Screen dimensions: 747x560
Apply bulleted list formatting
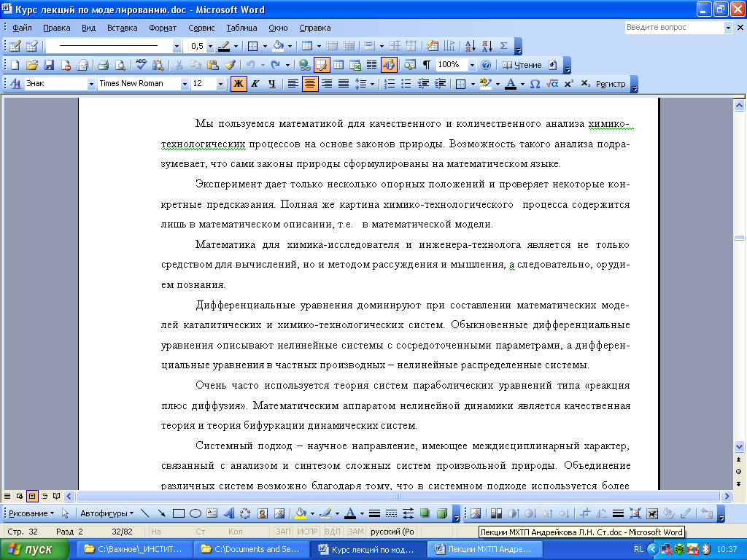[406, 84]
